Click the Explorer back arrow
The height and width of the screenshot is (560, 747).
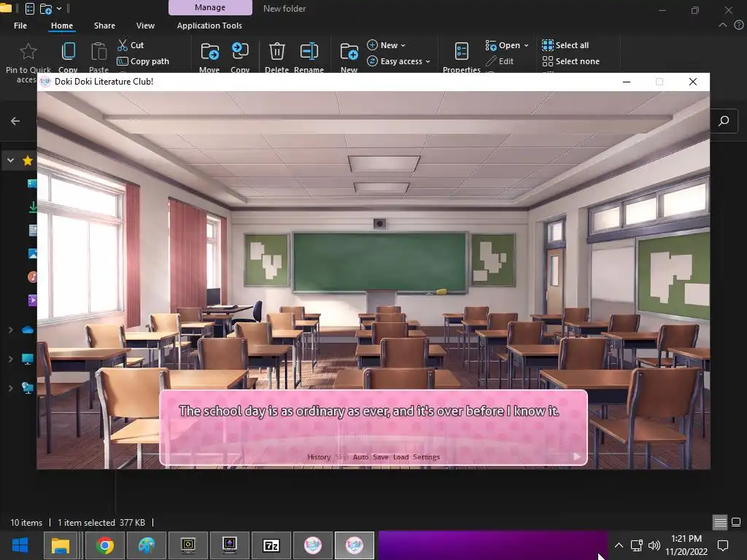click(x=15, y=121)
